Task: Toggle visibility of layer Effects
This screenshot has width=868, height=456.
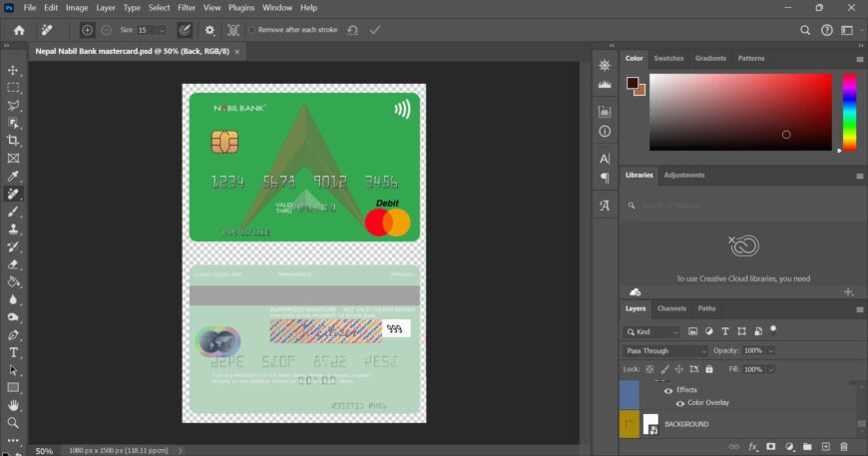Action: pyautogui.click(x=668, y=390)
